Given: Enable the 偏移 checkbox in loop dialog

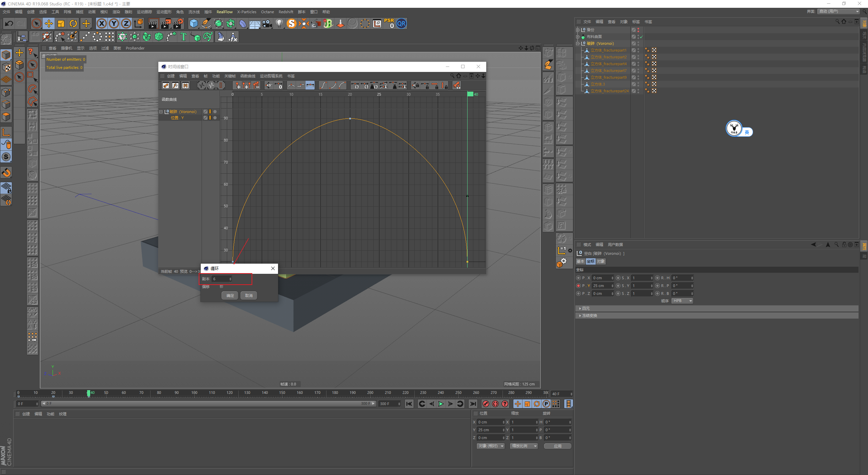Looking at the screenshot, I should (221, 287).
